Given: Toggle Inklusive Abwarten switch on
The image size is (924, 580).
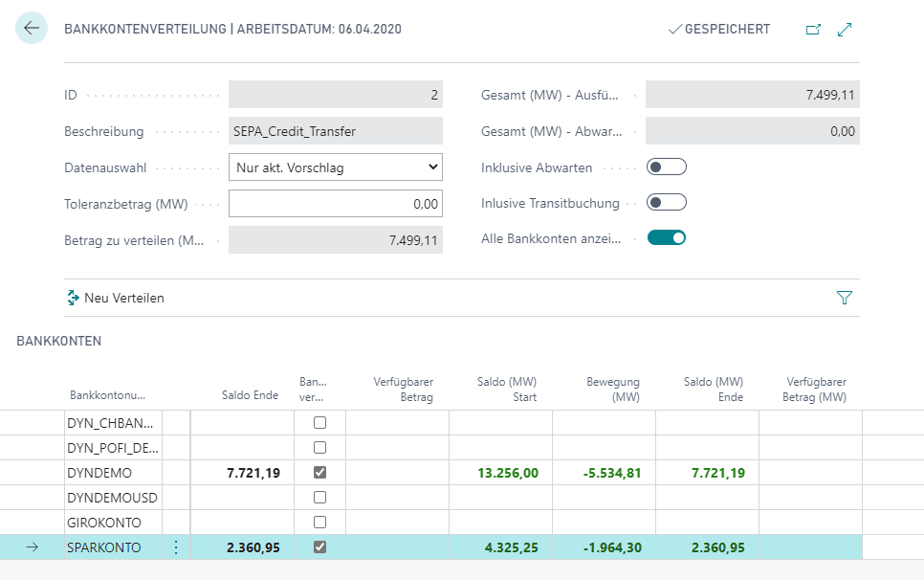Looking at the screenshot, I should pos(667,167).
